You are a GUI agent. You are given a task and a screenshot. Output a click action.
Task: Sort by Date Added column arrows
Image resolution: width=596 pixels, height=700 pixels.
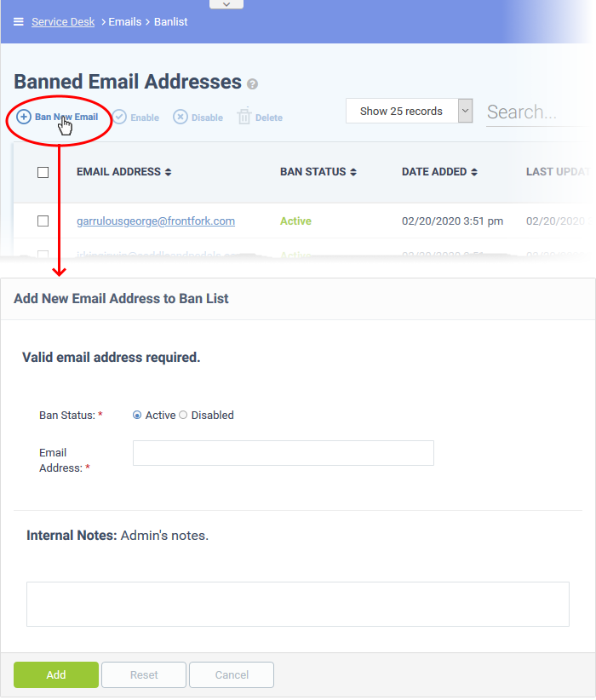[474, 172]
